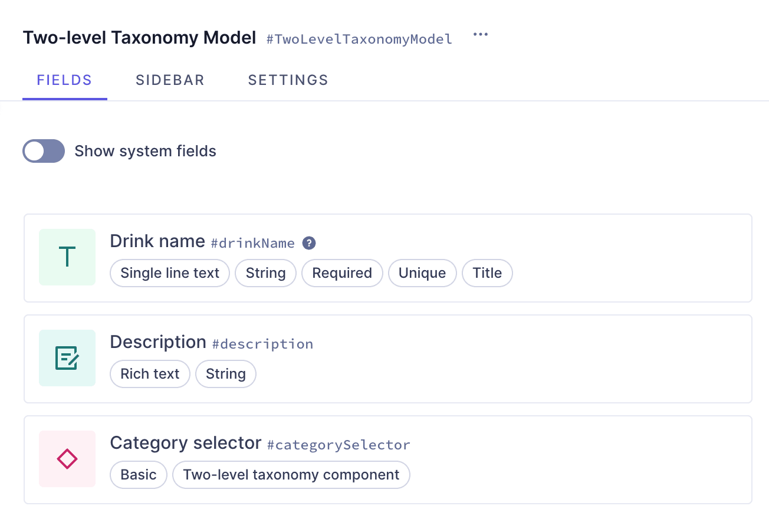Open the model options ellipsis menu
This screenshot has width=769, height=532.
(x=480, y=34)
